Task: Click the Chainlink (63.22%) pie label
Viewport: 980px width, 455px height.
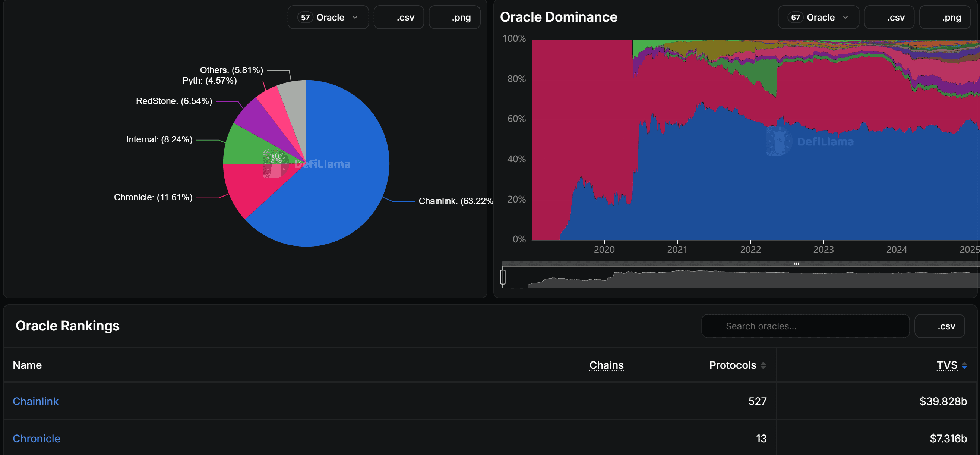Action: (456, 201)
